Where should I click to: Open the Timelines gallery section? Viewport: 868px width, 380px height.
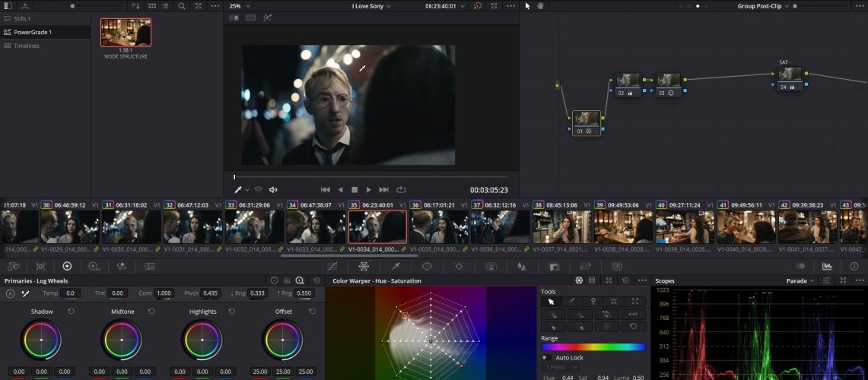pos(27,46)
